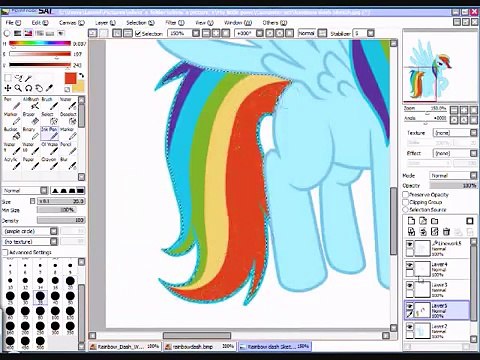
Task: Select the Move tool
Action: [x=7, y=88]
